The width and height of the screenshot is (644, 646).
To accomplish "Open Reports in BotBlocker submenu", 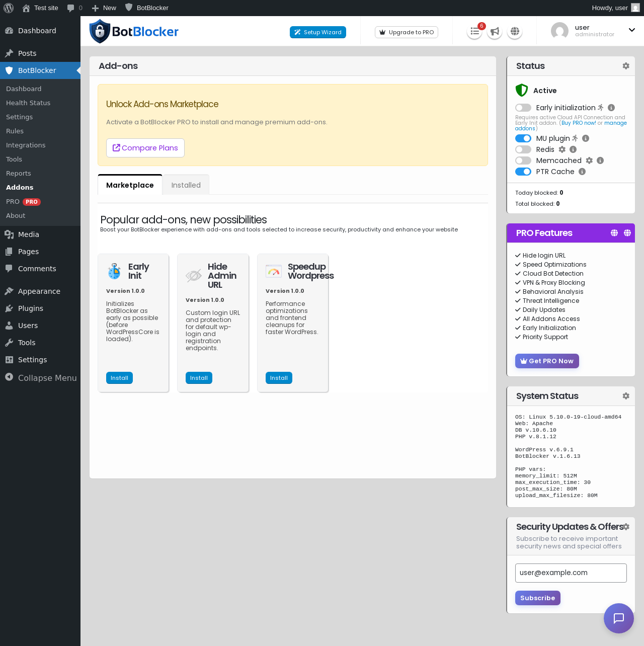I will (x=19, y=173).
